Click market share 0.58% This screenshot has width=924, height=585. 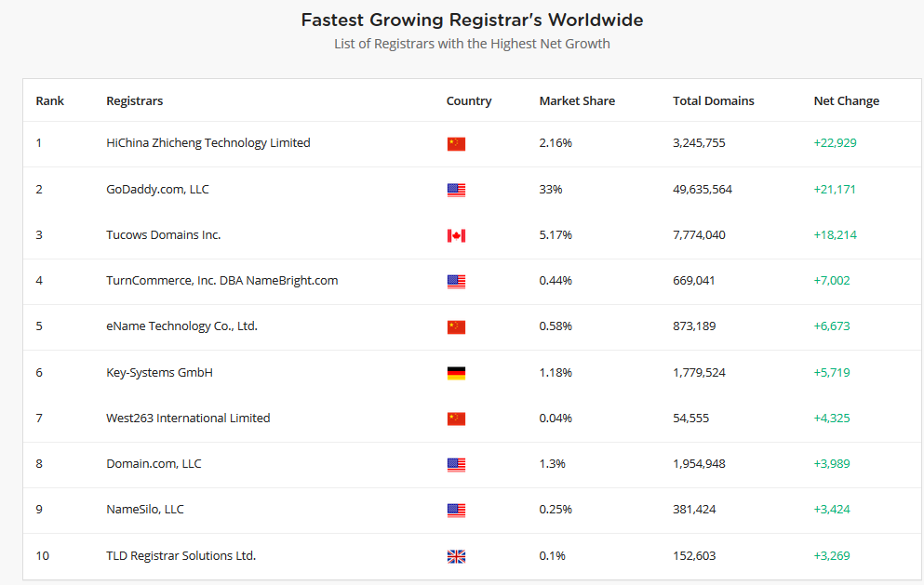point(556,326)
